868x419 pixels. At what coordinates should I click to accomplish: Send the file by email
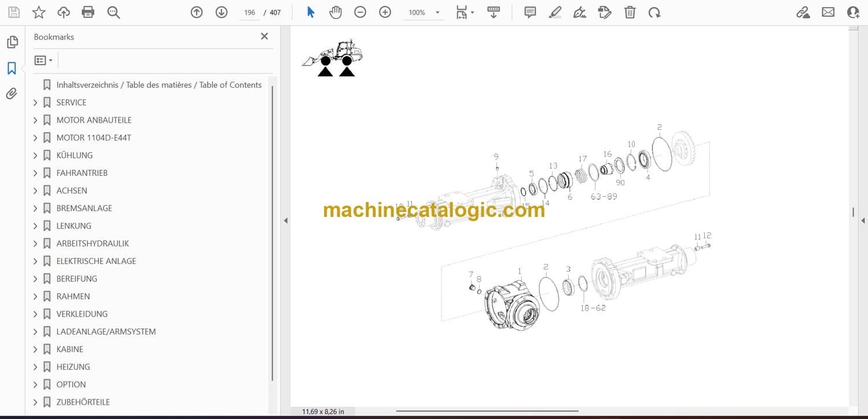coord(828,12)
